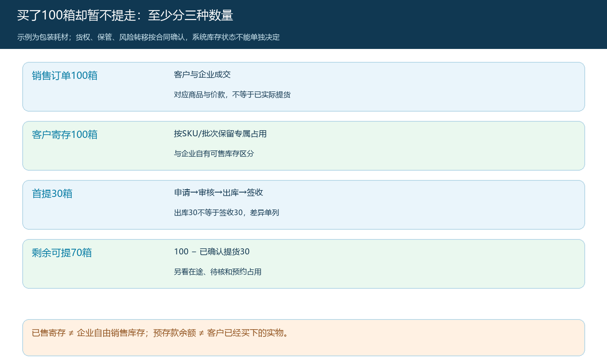
Task: Select the formula 100 − 已确认提货30
Action: [x=212, y=252]
